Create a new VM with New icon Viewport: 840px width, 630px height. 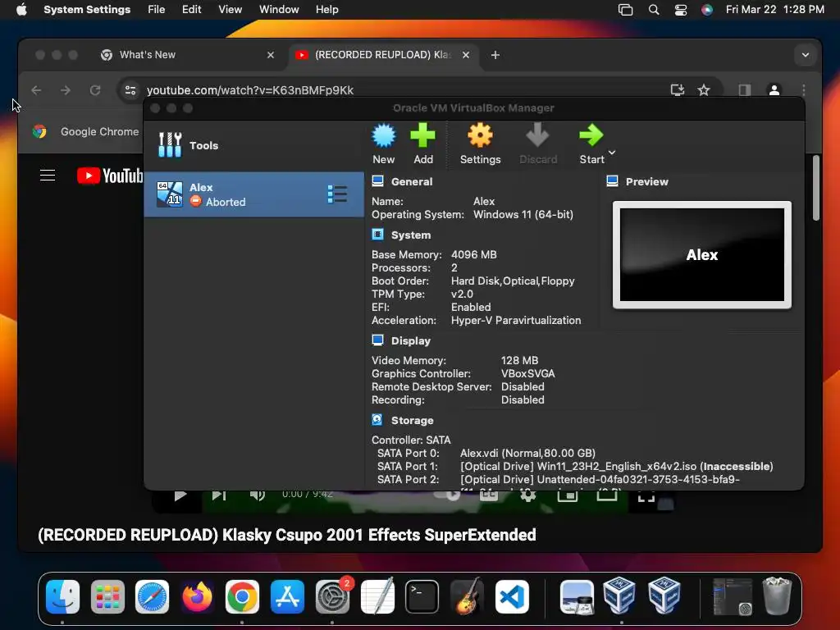tap(384, 144)
